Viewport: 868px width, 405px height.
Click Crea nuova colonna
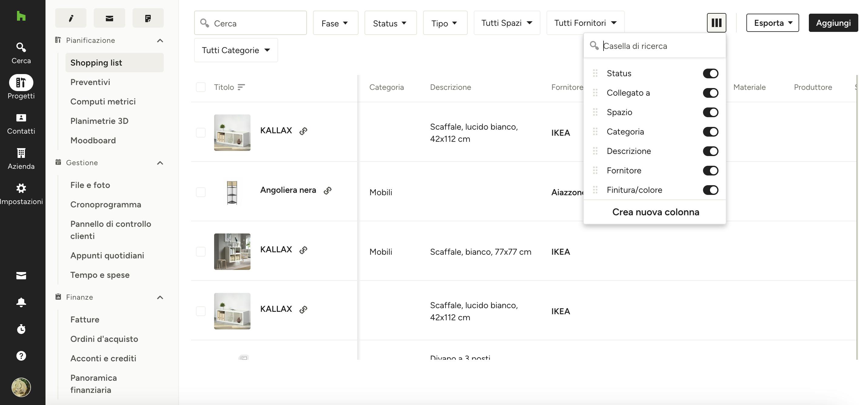(x=655, y=212)
